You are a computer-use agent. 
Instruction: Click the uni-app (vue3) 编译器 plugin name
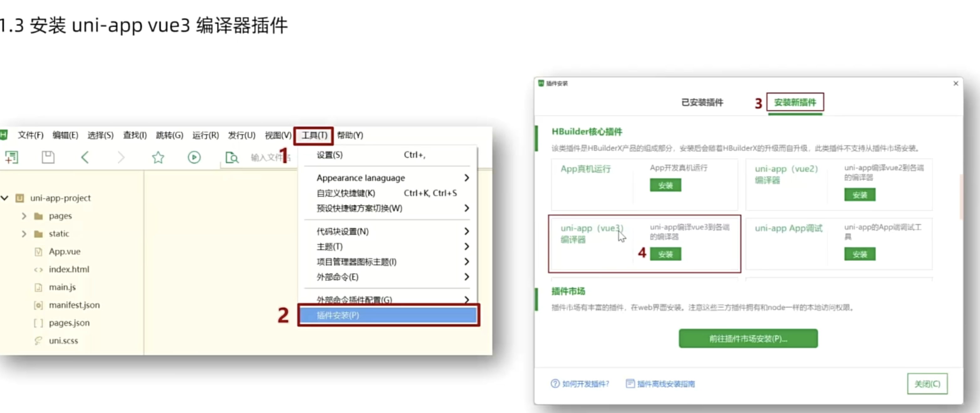pyautogui.click(x=592, y=234)
